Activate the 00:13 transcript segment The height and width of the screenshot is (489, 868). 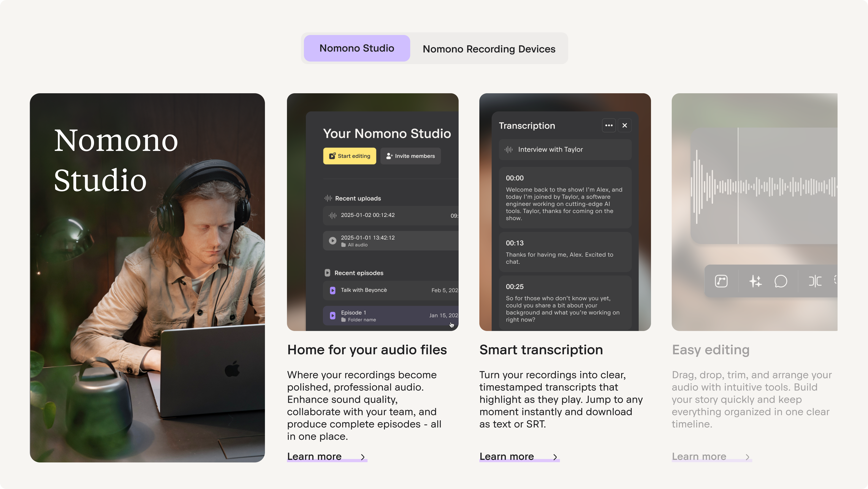tap(565, 252)
